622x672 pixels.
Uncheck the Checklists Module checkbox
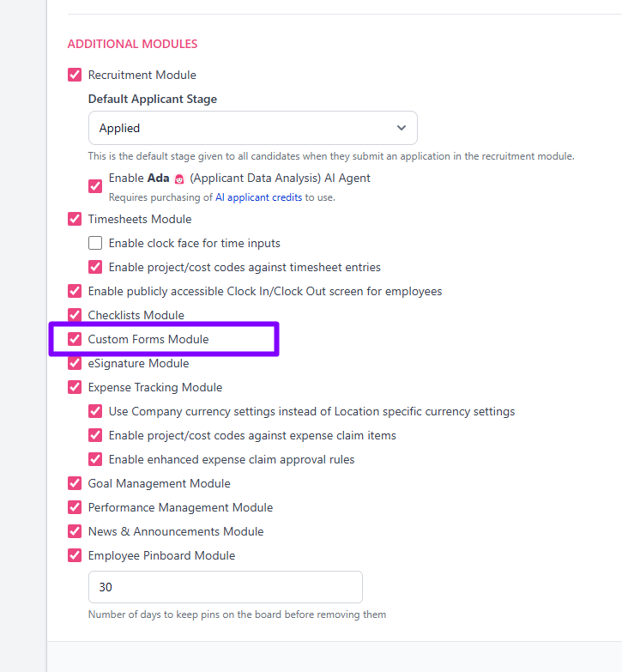pyautogui.click(x=75, y=315)
